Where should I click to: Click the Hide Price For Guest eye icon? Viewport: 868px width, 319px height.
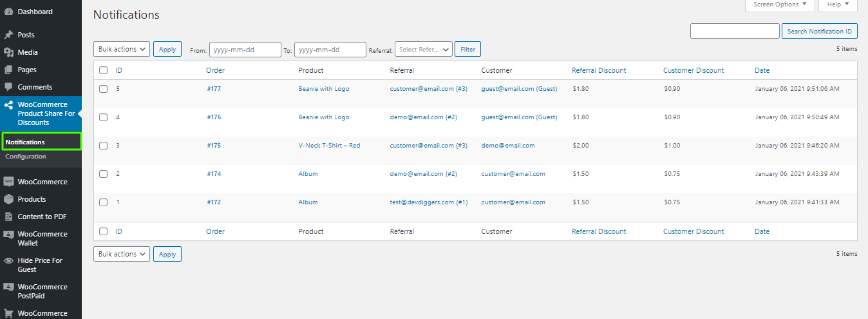9,261
